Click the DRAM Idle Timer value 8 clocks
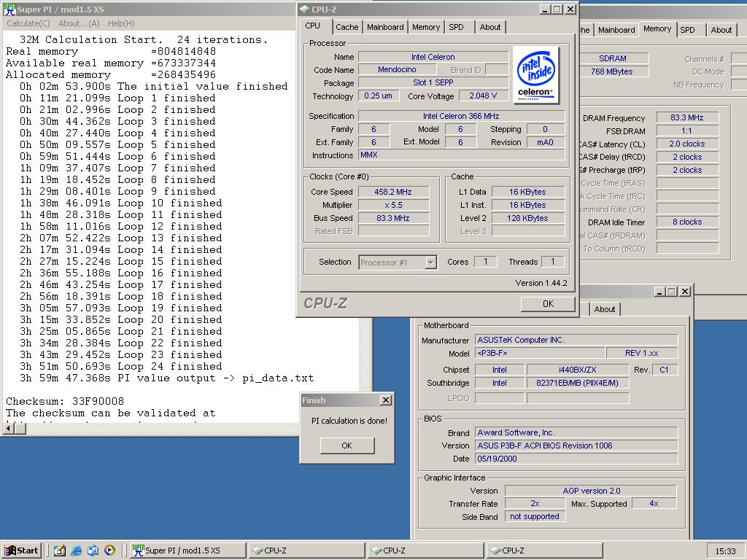This screenshot has width=747, height=560. click(x=687, y=222)
